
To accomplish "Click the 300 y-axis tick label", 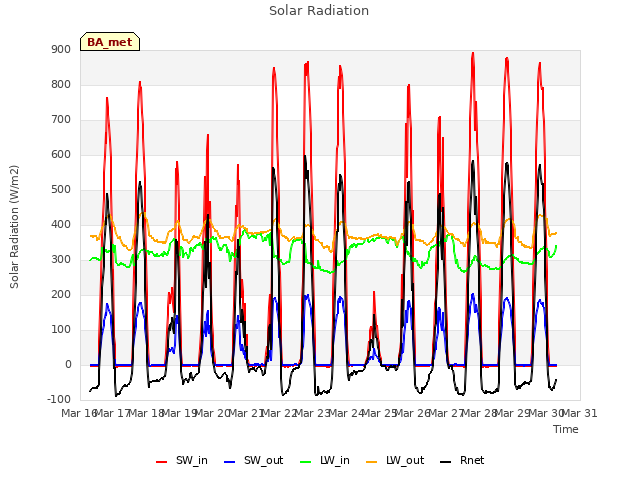I will click(x=61, y=260).
